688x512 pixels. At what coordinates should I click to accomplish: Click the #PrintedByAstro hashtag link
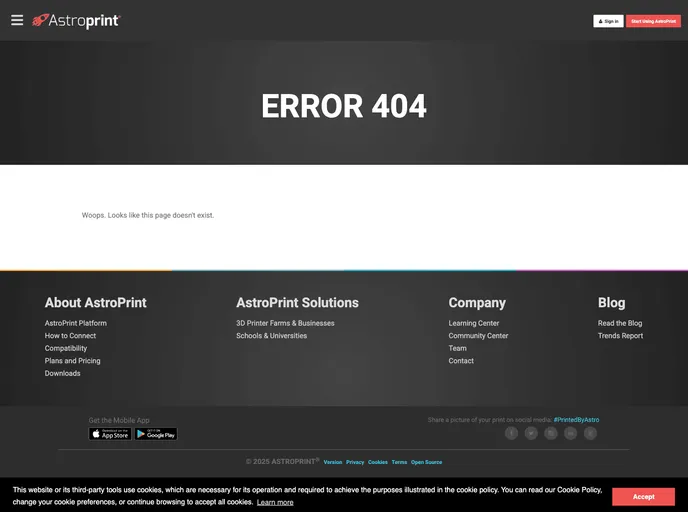pos(576,420)
